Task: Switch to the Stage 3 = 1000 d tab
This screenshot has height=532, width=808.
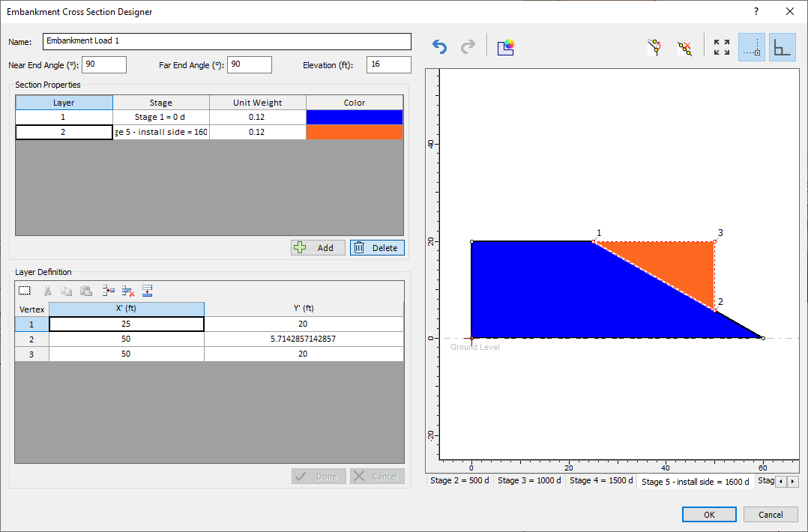Action: pyautogui.click(x=529, y=480)
